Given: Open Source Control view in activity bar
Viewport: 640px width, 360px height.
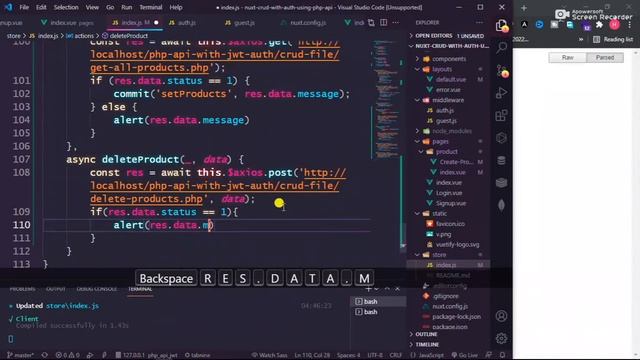Looking at the screenshot, I should point(502,70).
